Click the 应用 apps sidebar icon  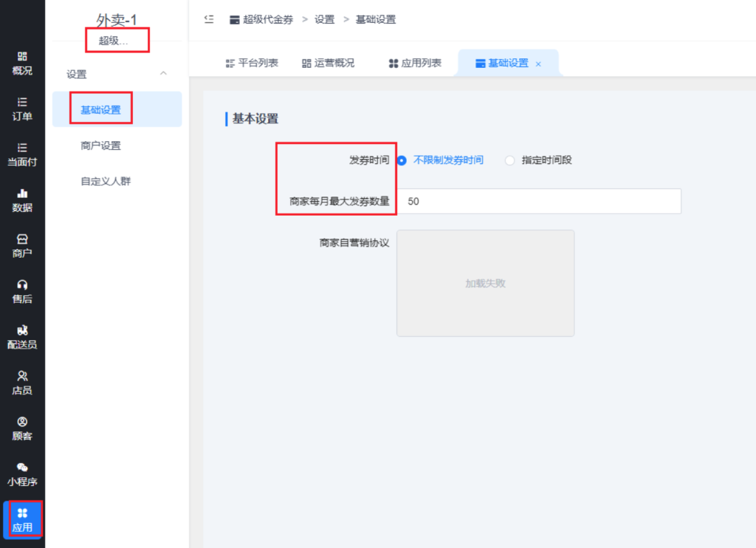coord(22,519)
